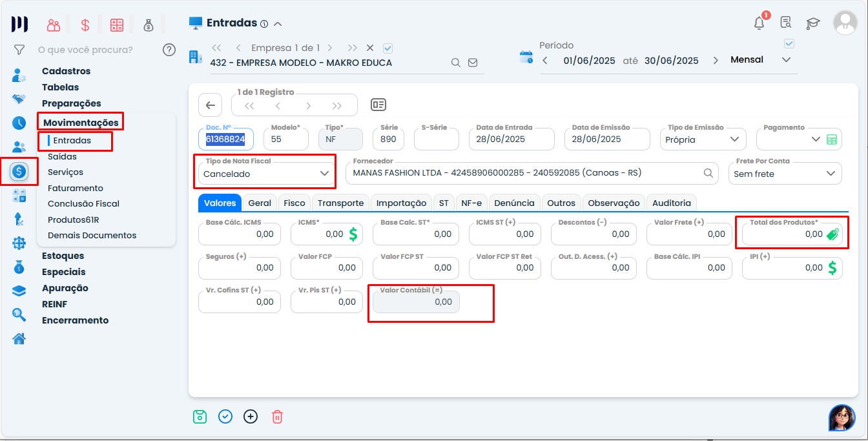Open notifications bell icon
Viewport: 868px width, 441px height.
coord(759,23)
